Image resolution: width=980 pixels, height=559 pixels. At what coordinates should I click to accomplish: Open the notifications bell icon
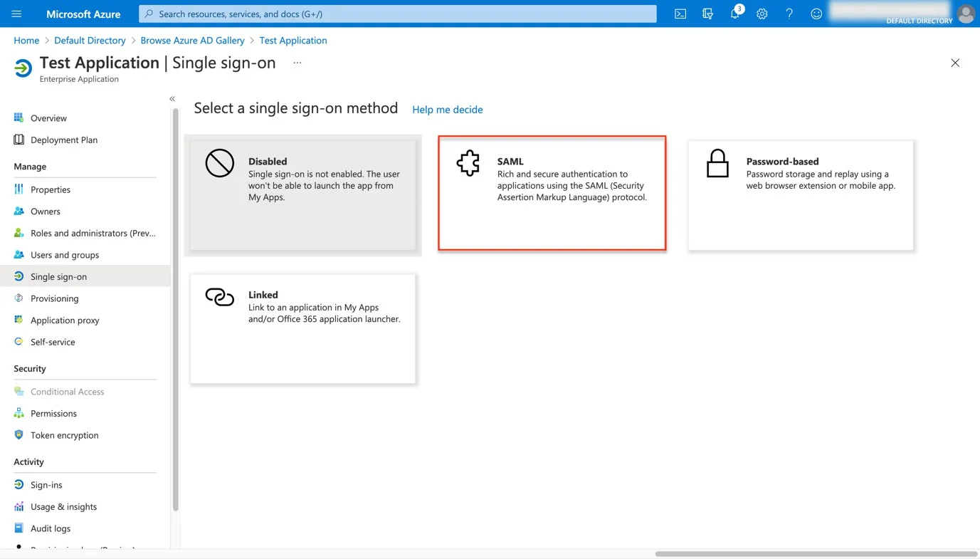[735, 14]
